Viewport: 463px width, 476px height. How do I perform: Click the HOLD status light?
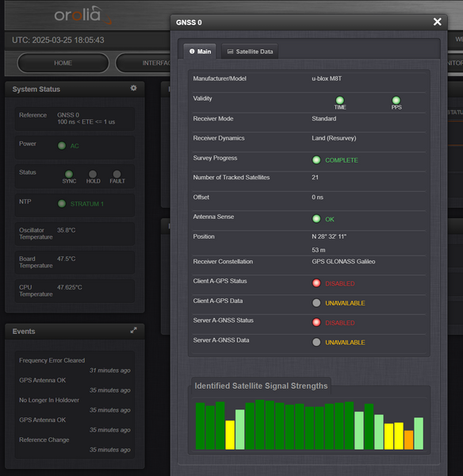[x=93, y=174]
